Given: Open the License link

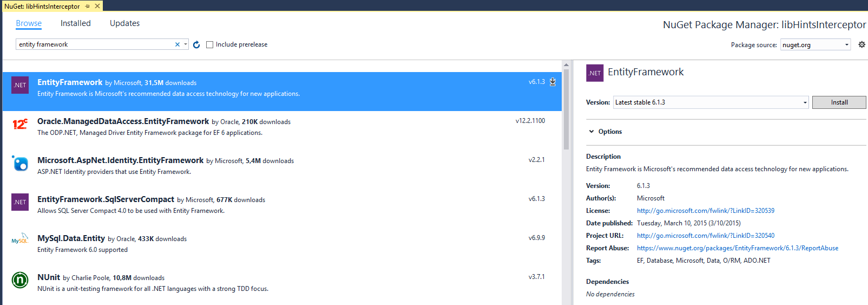Looking at the screenshot, I should (x=706, y=211).
